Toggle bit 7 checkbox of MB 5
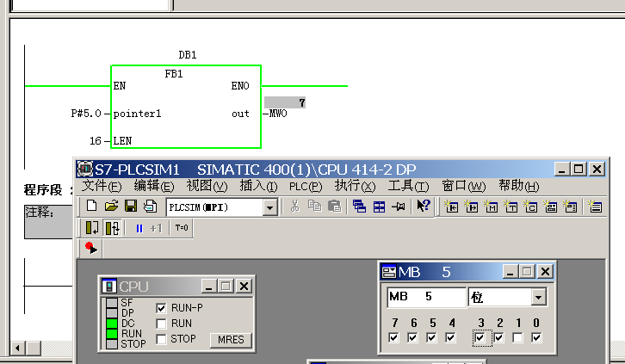 click(x=393, y=337)
